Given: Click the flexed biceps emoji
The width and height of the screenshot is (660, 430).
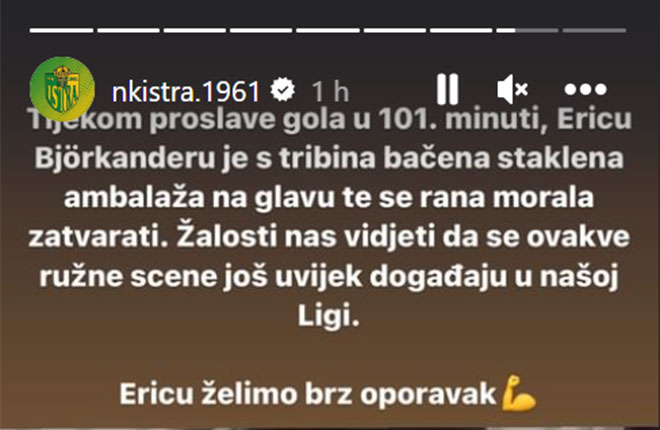Looking at the screenshot, I should [519, 394].
